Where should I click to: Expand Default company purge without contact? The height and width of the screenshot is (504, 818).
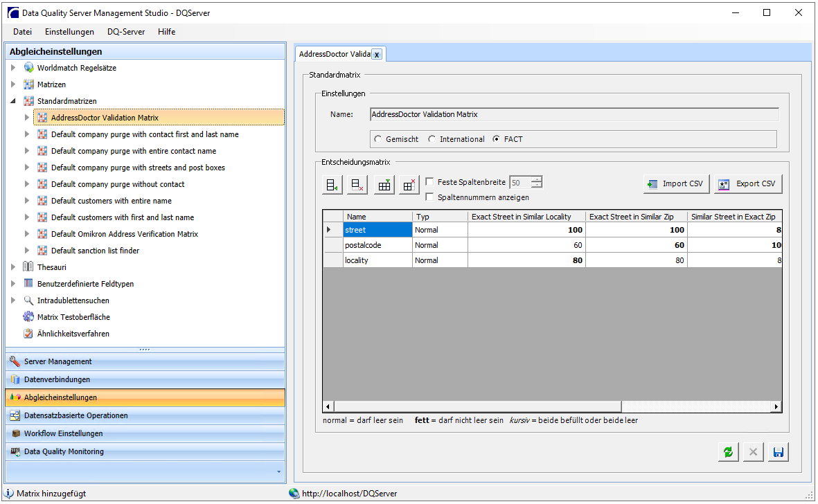point(27,184)
